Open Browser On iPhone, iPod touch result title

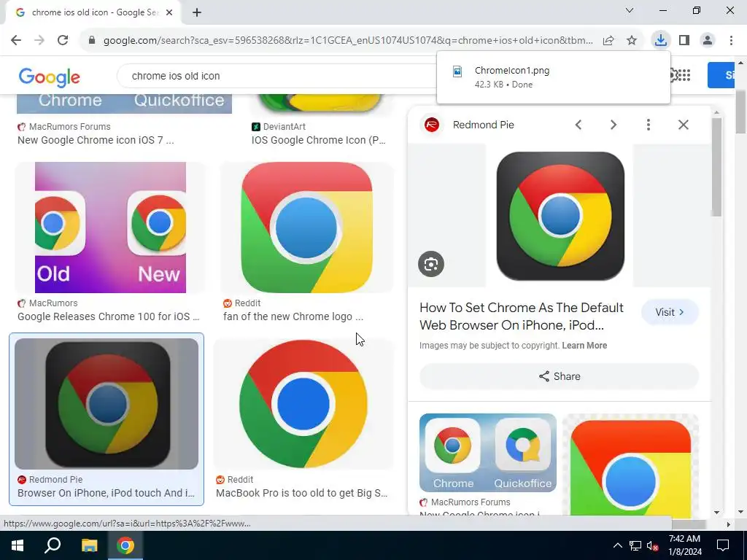pyautogui.click(x=106, y=493)
